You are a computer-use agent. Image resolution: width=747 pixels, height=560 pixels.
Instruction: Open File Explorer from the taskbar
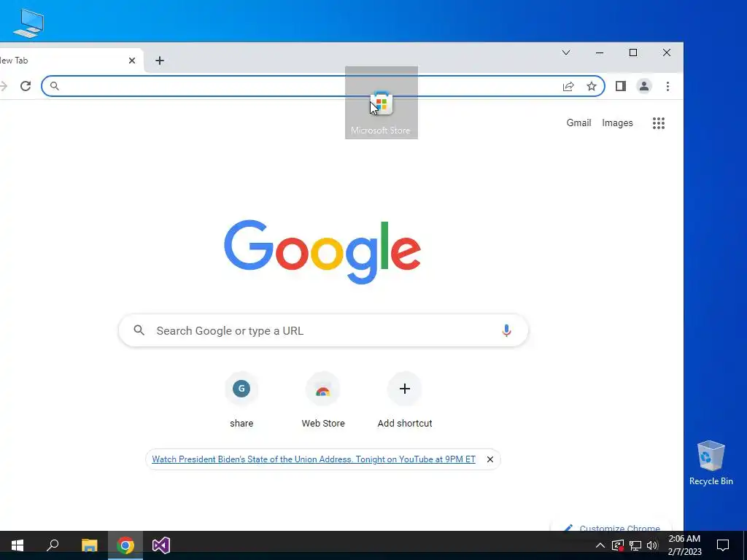click(x=89, y=545)
